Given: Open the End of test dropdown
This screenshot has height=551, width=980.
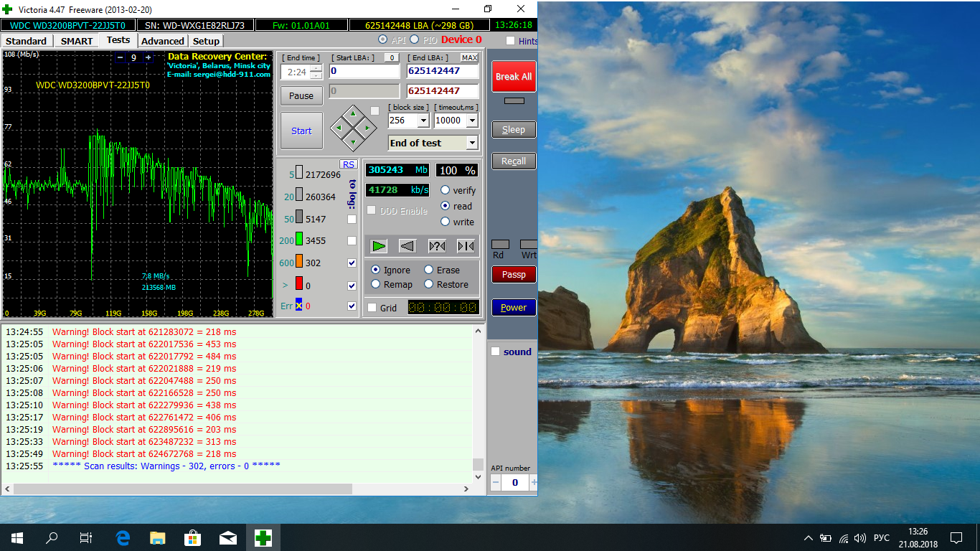Looking at the screenshot, I should 471,143.
